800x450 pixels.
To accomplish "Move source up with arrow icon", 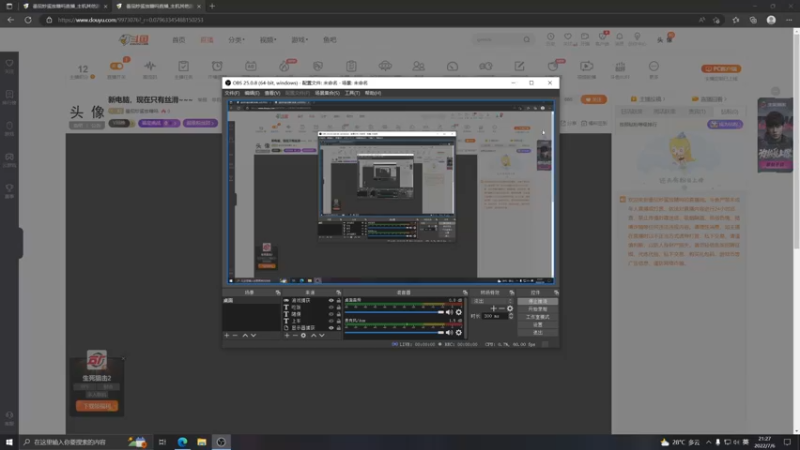I will [313, 336].
